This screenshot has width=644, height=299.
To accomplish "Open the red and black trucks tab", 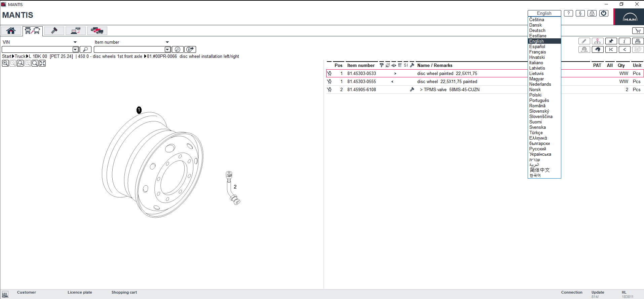I will click(97, 31).
